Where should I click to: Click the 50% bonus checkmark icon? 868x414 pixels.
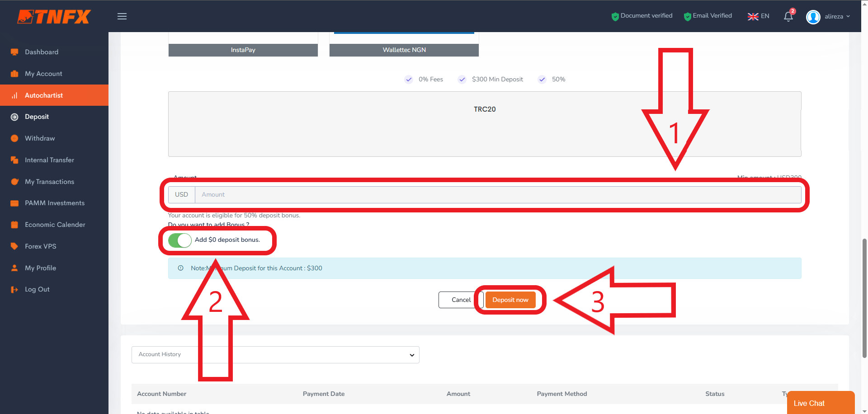[542, 80]
